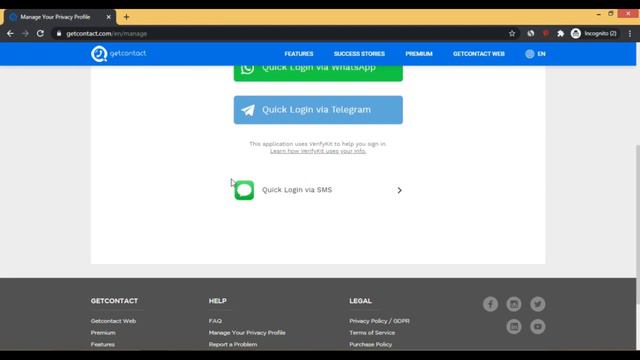Open GETCONTACT WEB in the navigation bar
Viewport: 640px width, 360px height.
coord(479,54)
